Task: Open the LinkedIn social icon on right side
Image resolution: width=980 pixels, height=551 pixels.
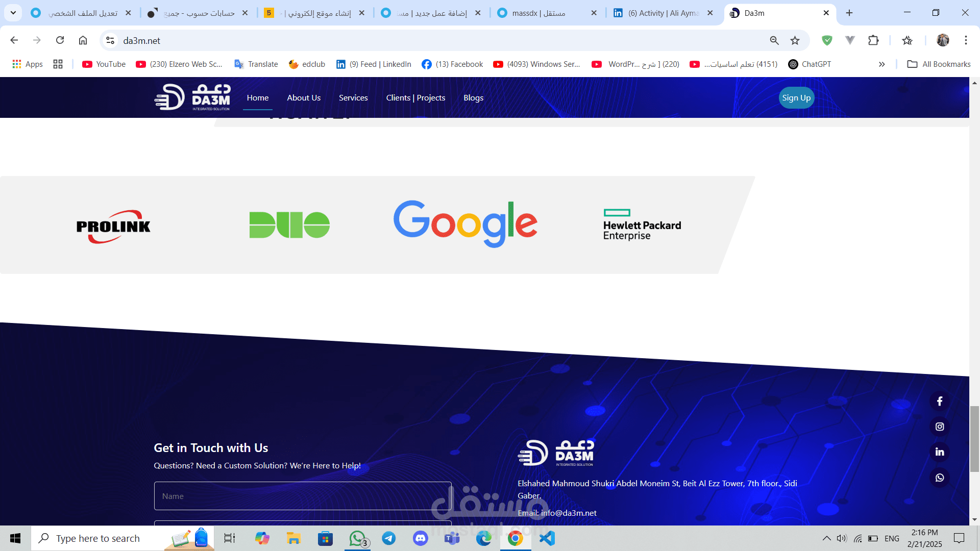Action: click(x=939, y=452)
